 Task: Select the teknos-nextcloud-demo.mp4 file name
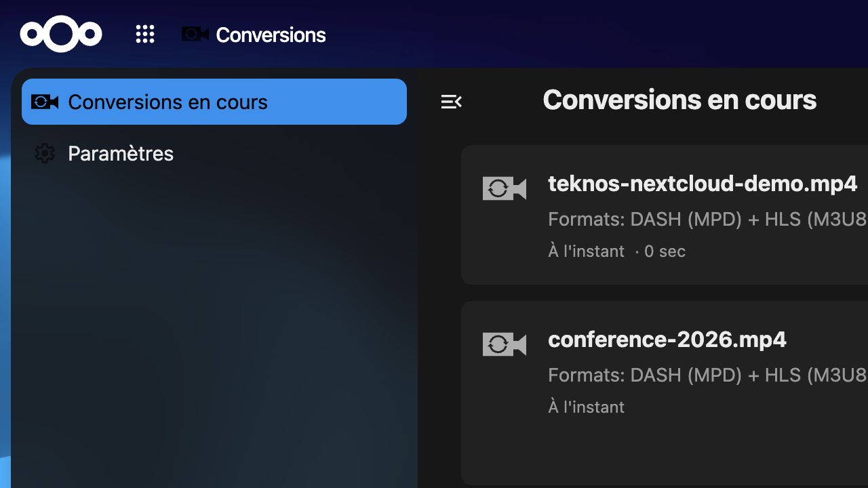pos(703,184)
